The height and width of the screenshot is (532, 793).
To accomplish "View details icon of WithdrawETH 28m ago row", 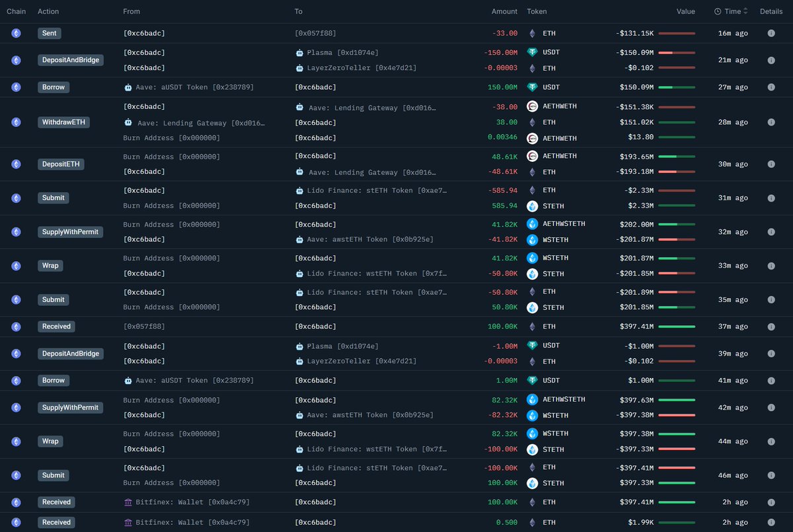I will tap(771, 122).
